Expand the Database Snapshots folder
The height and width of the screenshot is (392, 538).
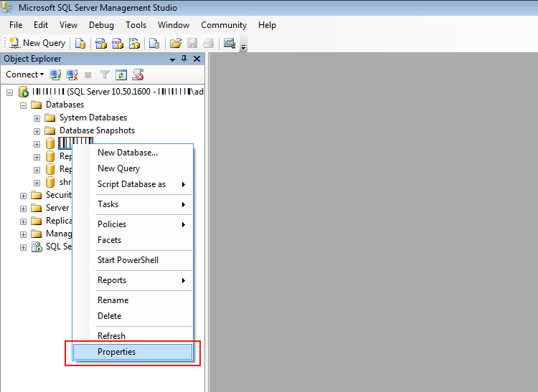37,131
